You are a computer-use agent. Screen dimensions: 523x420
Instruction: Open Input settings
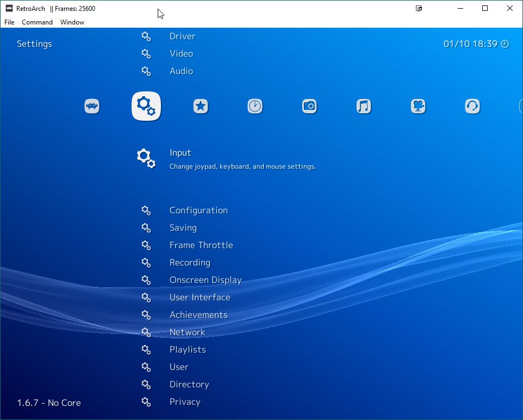pyautogui.click(x=180, y=153)
